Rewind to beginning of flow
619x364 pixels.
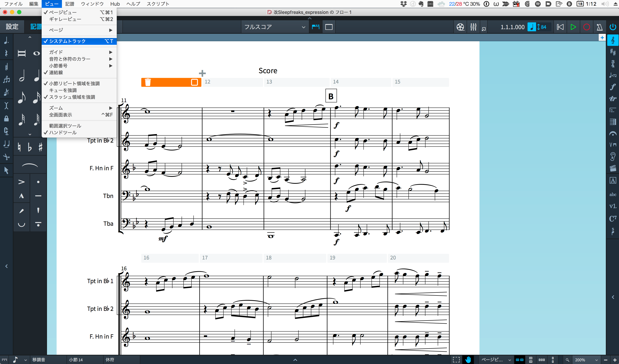(560, 27)
